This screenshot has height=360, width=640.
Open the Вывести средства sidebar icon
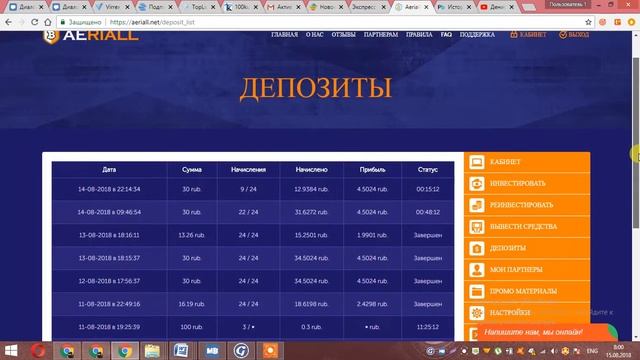pyautogui.click(x=476, y=227)
